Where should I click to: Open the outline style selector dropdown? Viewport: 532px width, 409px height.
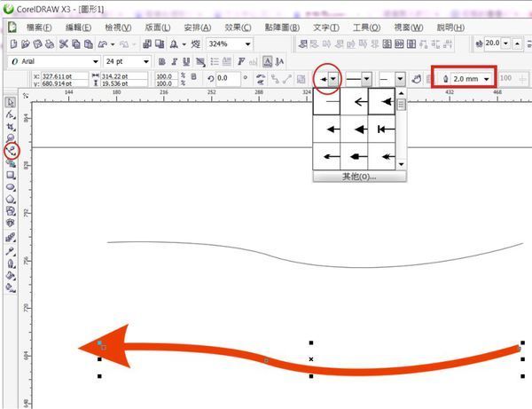(x=366, y=79)
